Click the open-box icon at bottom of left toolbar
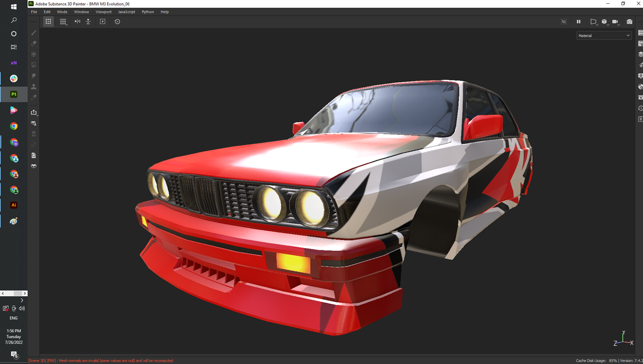 click(x=34, y=166)
